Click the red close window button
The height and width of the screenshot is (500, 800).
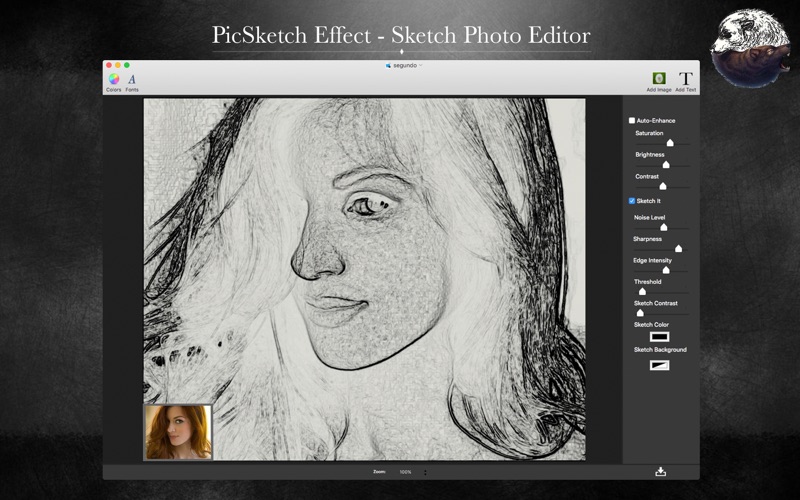(x=109, y=65)
